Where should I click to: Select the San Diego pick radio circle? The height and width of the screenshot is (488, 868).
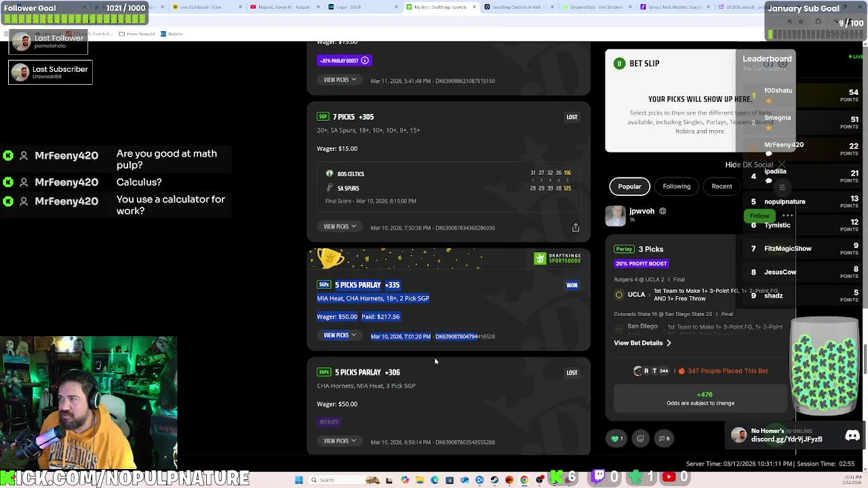pyautogui.click(x=618, y=329)
